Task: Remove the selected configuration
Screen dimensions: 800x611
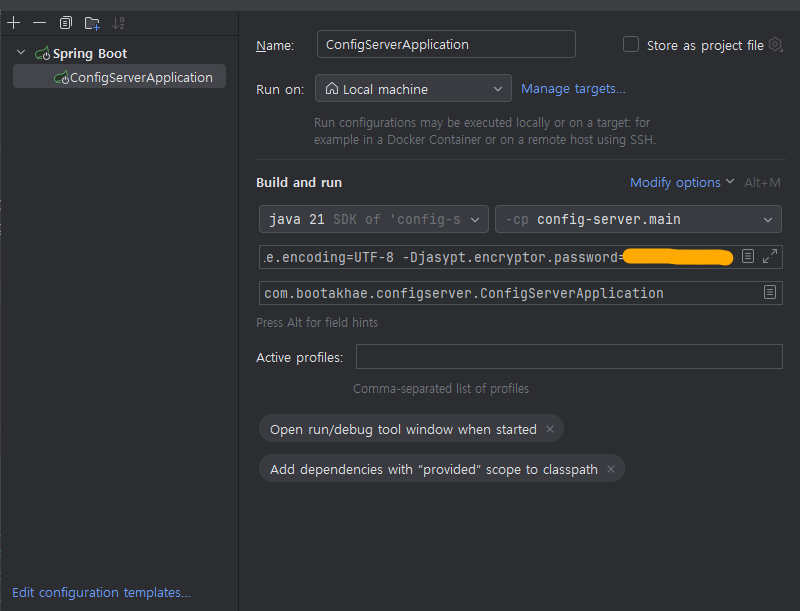Action: pos(40,22)
